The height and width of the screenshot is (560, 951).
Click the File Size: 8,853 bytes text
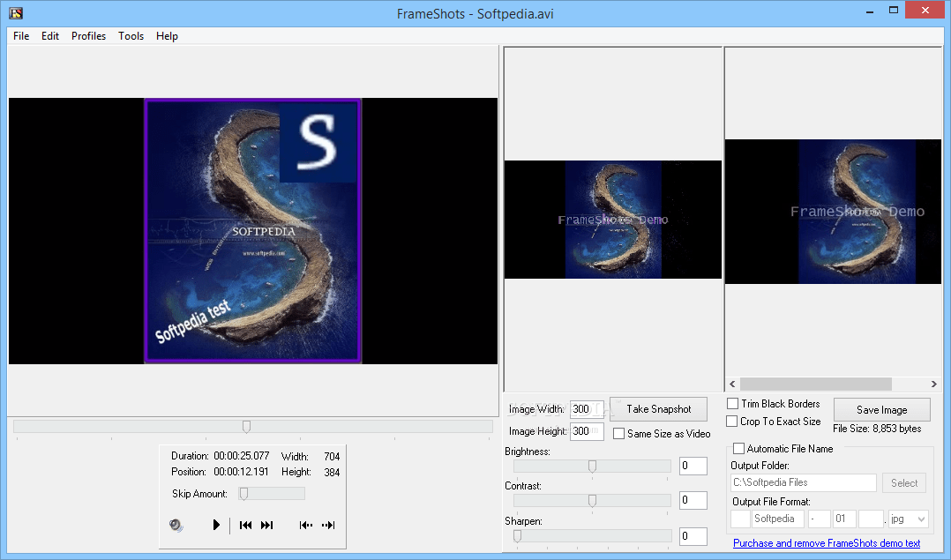[x=877, y=429]
